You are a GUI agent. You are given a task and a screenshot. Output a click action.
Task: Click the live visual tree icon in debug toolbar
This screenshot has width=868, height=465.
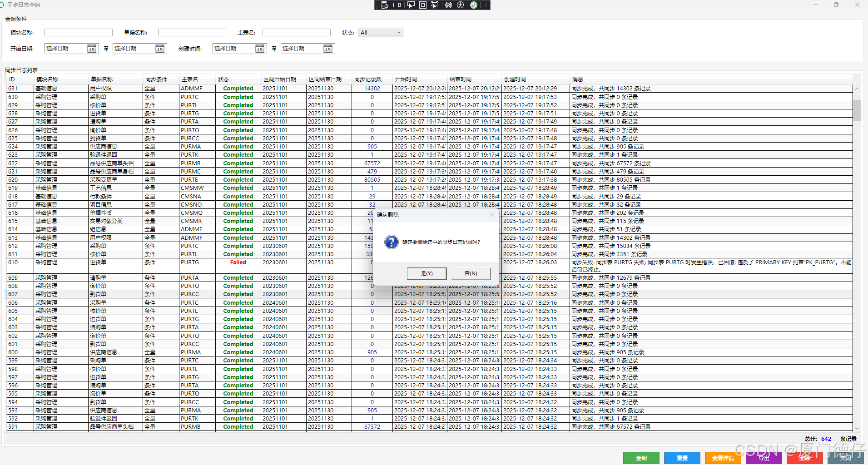point(385,5)
